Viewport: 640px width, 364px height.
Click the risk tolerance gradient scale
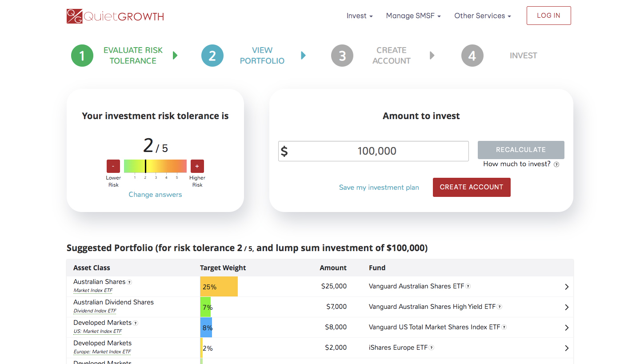pos(155,166)
